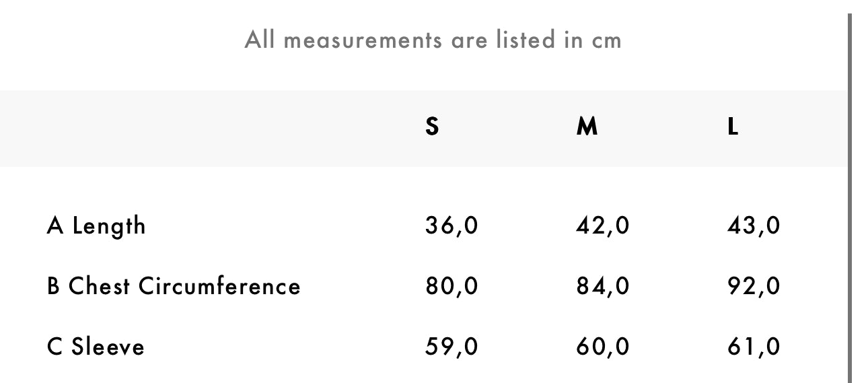Pick the 80,0 chest value for S

point(451,287)
